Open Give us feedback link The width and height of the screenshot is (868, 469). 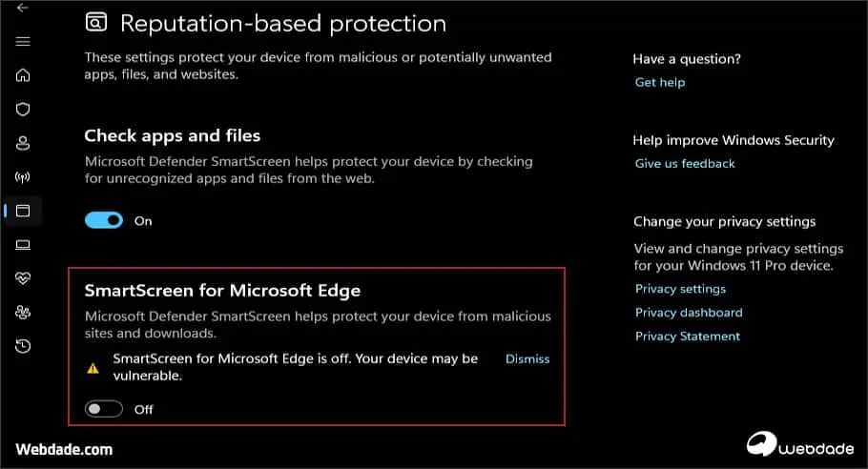(685, 164)
